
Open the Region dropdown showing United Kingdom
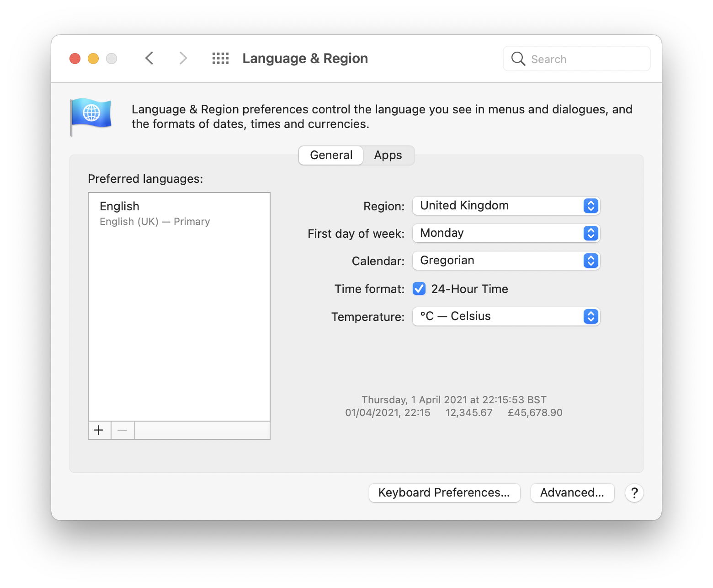tap(506, 206)
